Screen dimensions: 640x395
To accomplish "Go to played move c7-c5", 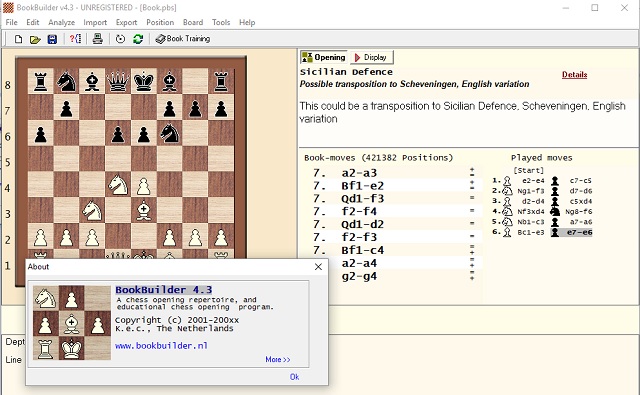I will point(580,180).
